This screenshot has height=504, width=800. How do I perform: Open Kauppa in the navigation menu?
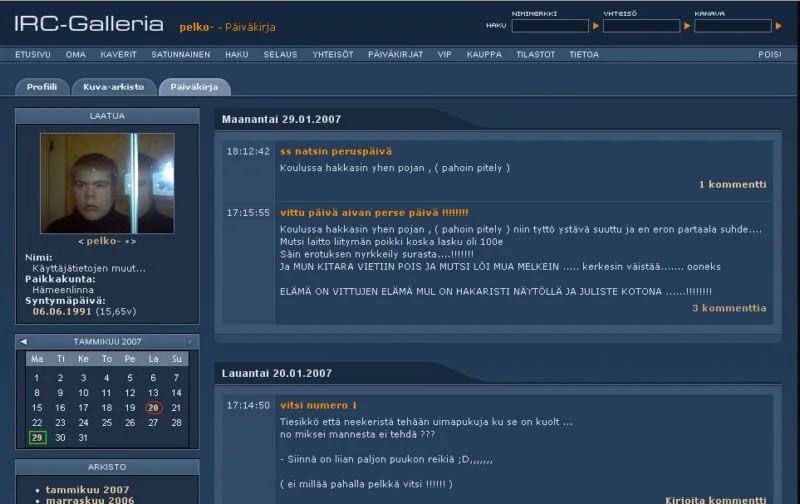click(484, 54)
